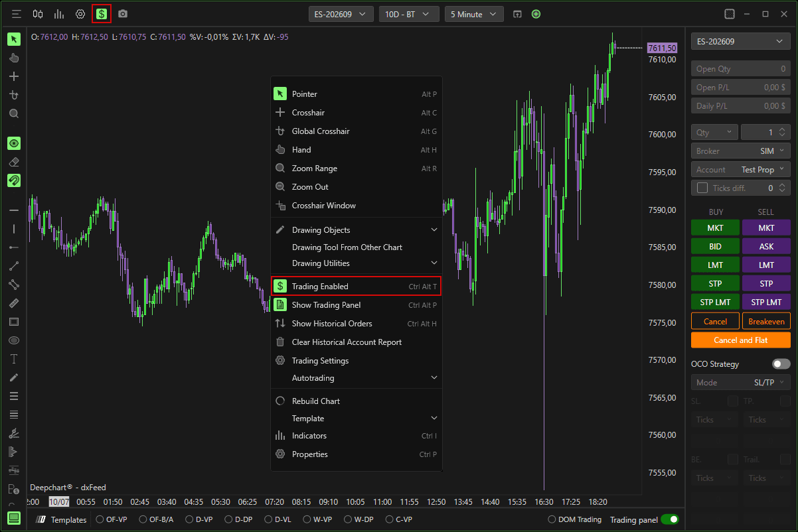Click the window icon beside the 5 Minute selector
Image resolution: width=798 pixels, height=532 pixels.
tap(518, 14)
